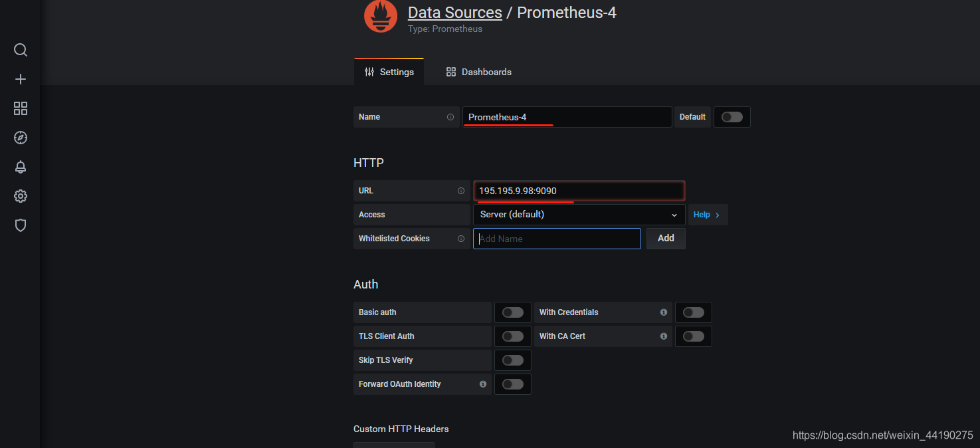Viewport: 980px width, 448px height.
Task: Click the Auth section heading
Action: 366,284
